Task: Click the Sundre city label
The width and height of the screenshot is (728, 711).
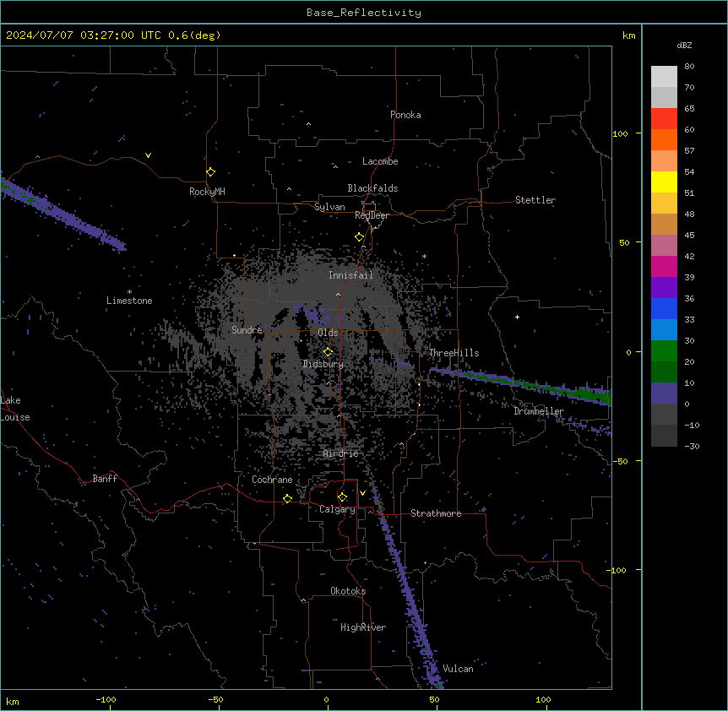Action: click(x=247, y=330)
